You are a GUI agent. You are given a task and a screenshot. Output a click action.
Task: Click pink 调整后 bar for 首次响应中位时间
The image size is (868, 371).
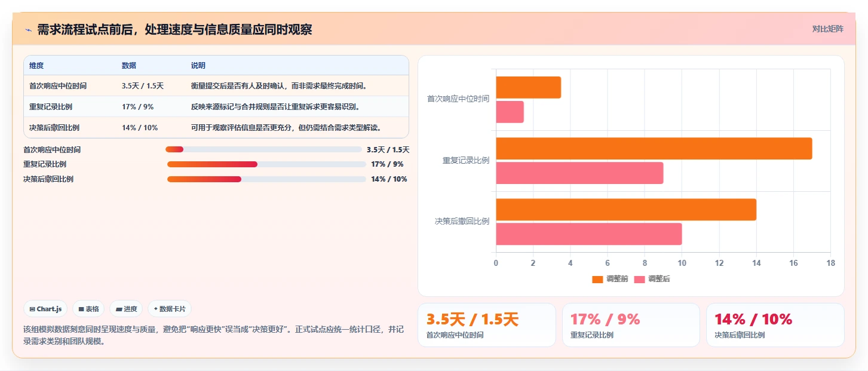(510, 112)
